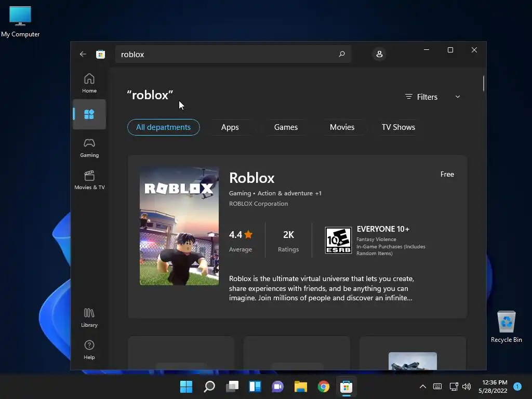
Task: Click the EVERYONE 10+ rating text
Action: click(x=383, y=229)
